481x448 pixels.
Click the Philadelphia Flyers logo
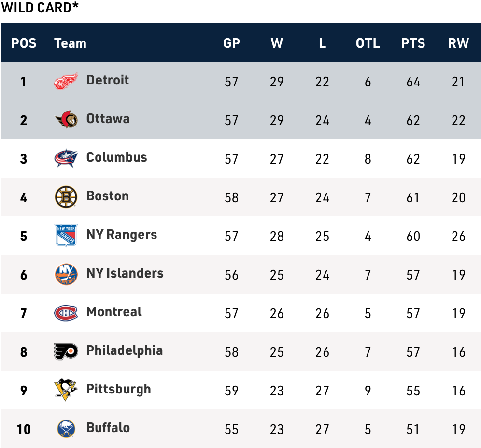66,351
